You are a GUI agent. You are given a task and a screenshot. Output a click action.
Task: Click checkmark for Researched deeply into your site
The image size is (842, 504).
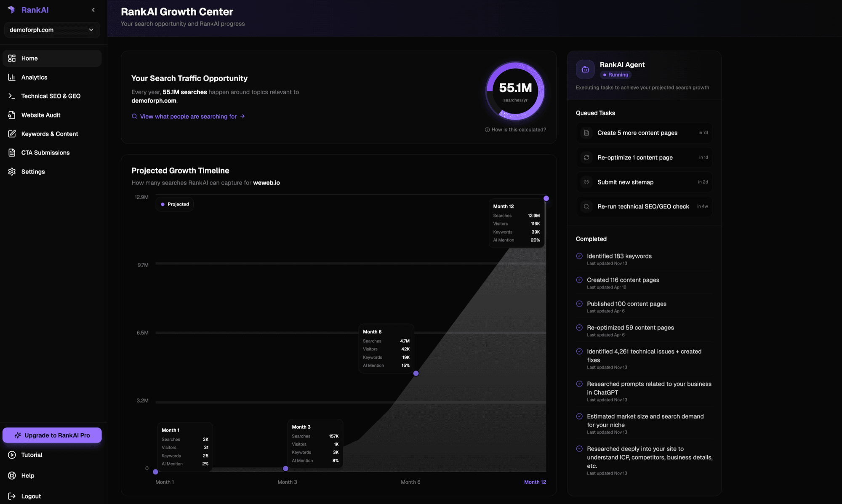click(579, 449)
